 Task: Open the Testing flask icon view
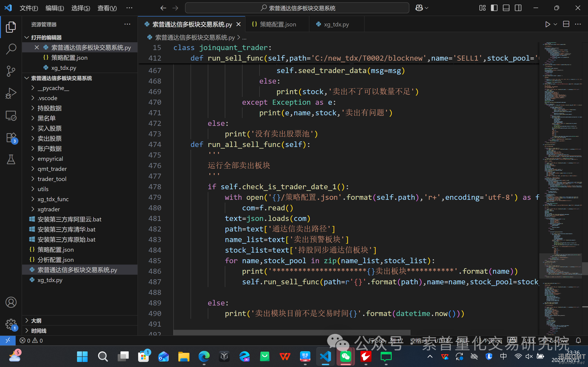pyautogui.click(x=11, y=159)
